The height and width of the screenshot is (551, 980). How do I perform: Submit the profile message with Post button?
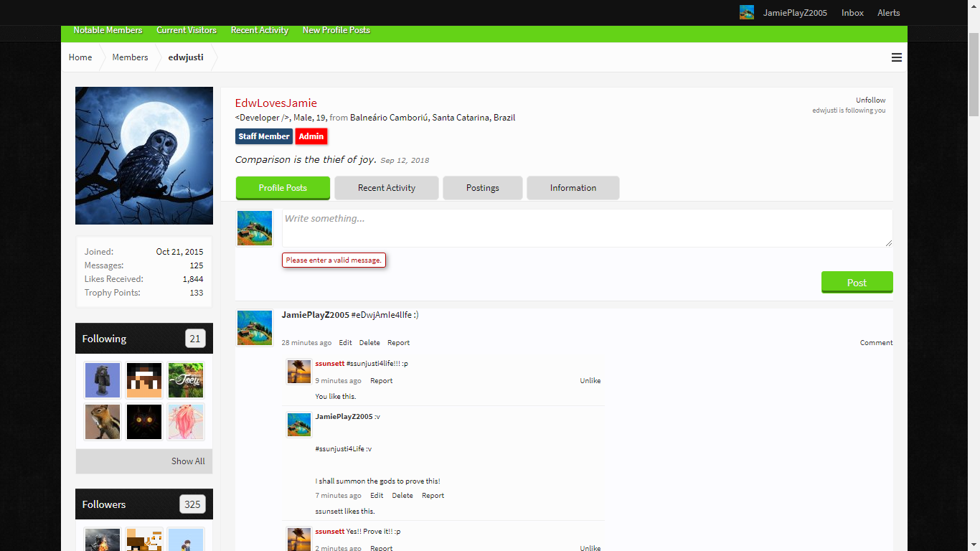(x=857, y=282)
